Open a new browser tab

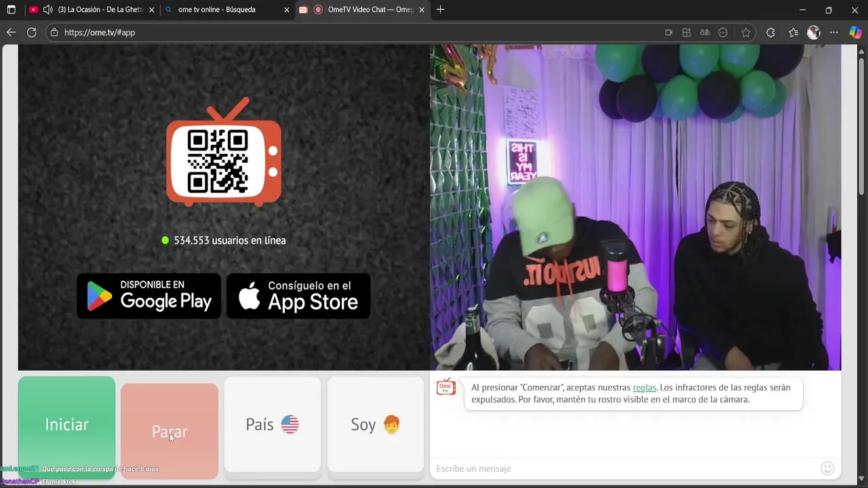440,9
